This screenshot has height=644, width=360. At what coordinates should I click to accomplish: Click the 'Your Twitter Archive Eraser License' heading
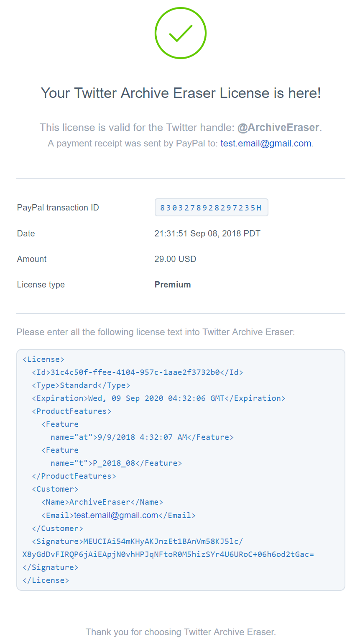[181, 93]
